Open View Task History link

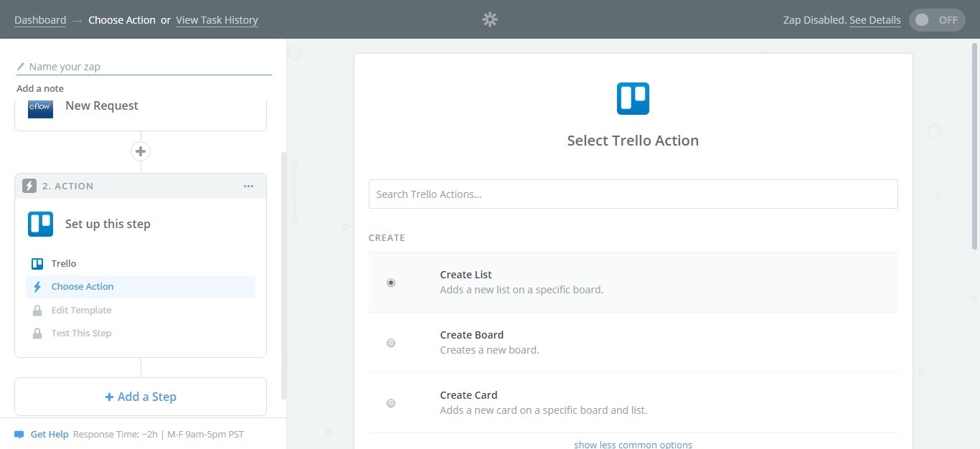click(x=217, y=20)
